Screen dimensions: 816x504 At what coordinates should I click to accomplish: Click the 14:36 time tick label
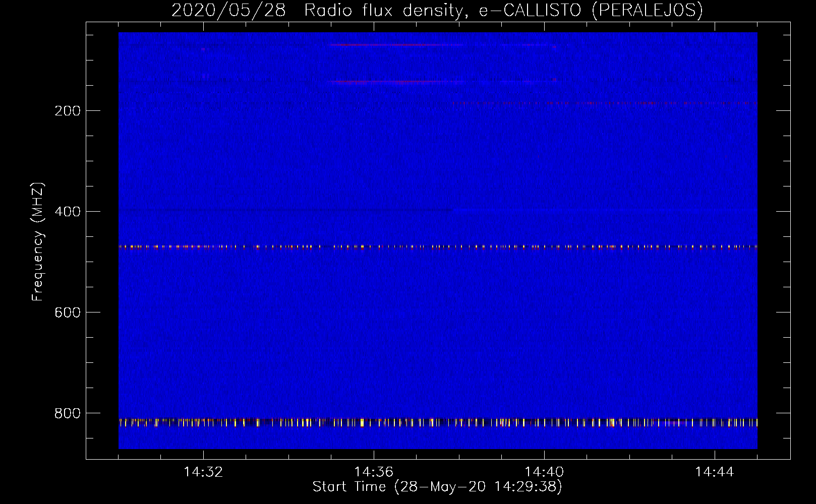pyautogui.click(x=374, y=472)
